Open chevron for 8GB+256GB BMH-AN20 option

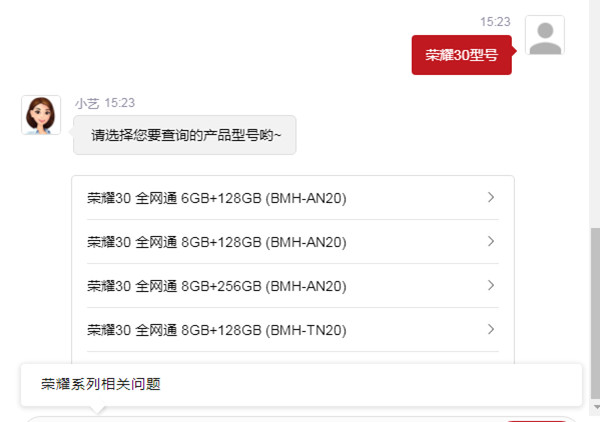pyautogui.click(x=491, y=285)
